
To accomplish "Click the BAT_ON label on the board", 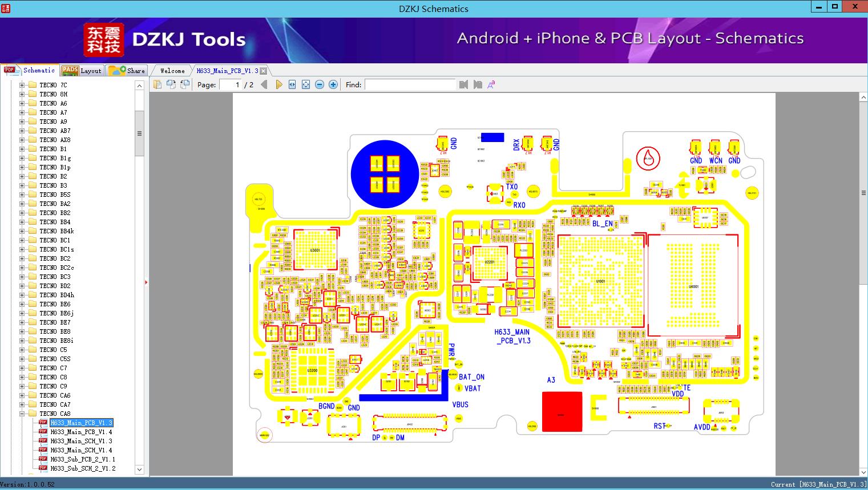I will pos(471,377).
